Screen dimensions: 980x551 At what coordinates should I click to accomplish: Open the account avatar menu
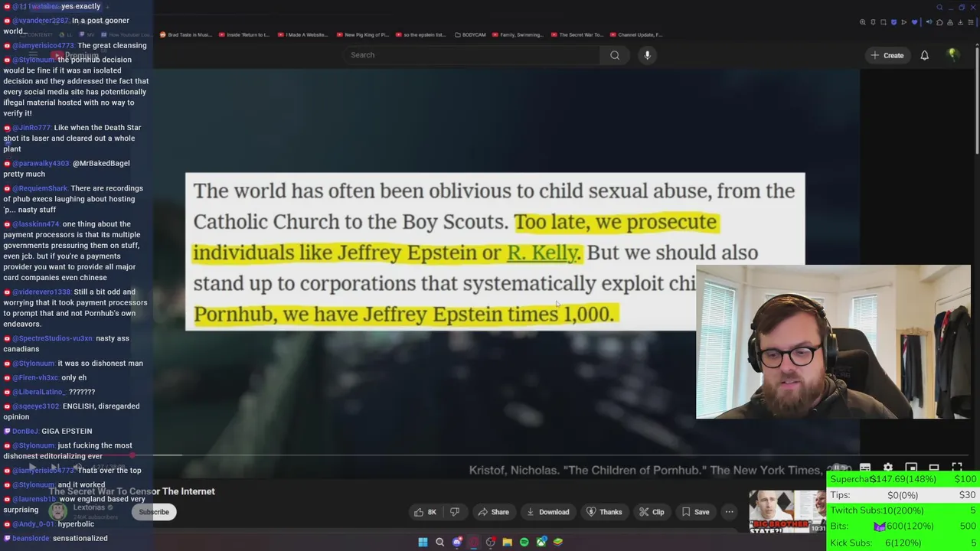952,55
